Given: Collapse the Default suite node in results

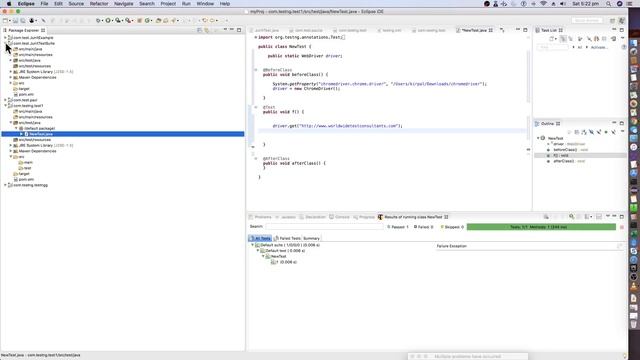Looking at the screenshot, I should [252, 245].
